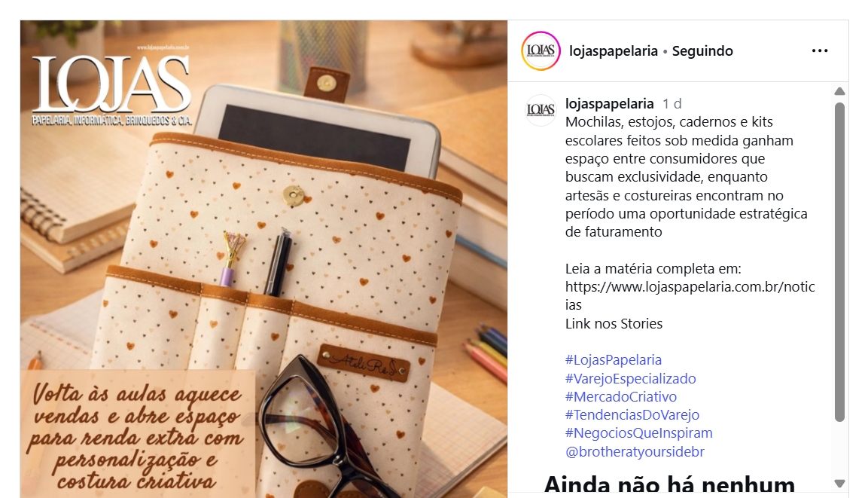This screenshot has height=498, width=868.
Task: Click the lojaspapelaria profile avatar in header
Action: [x=541, y=51]
